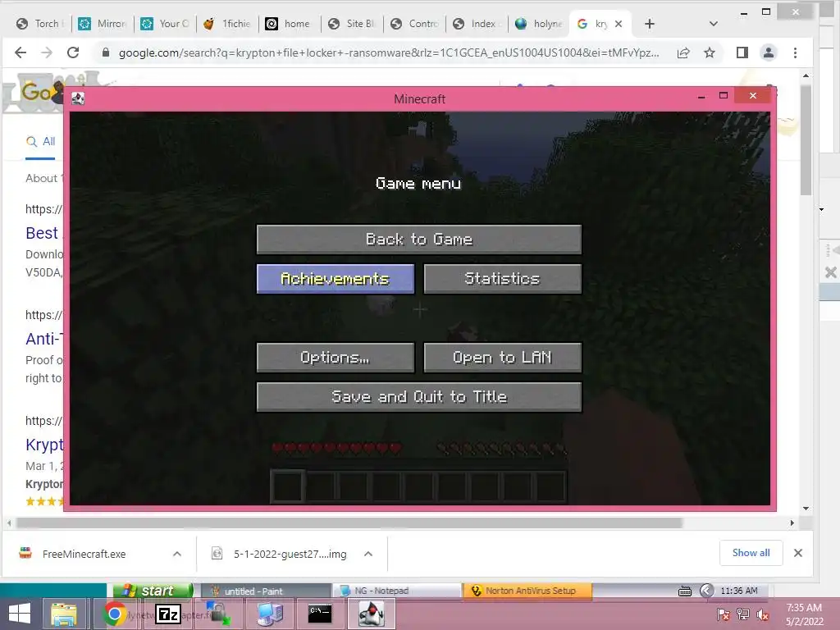Click the Minecraft window title bar icon
This screenshot has height=630, width=840.
[x=78, y=98]
